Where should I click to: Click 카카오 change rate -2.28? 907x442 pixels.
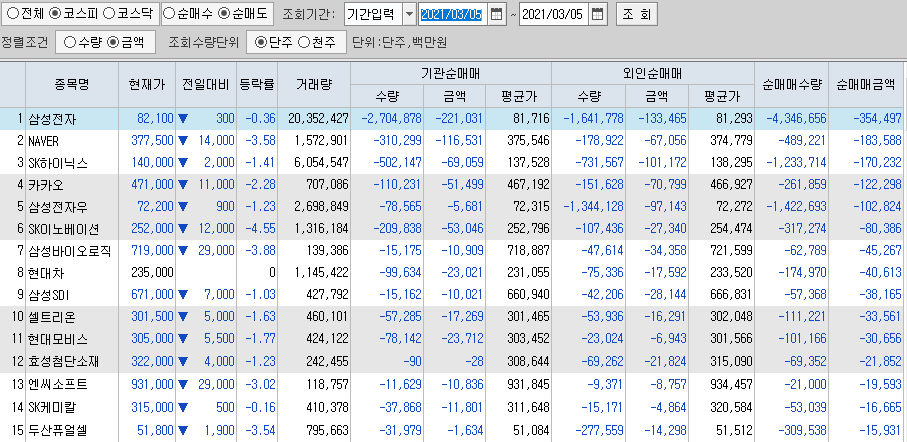coord(260,185)
